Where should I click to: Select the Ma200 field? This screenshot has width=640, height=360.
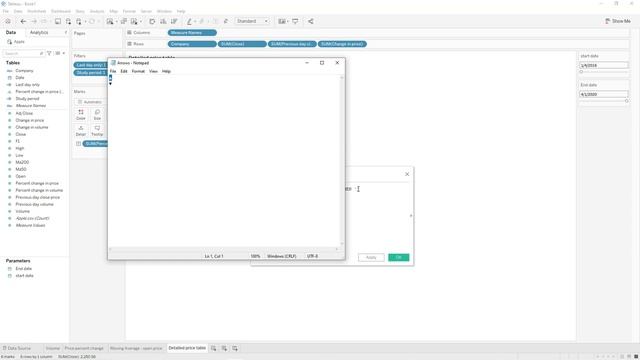[x=22, y=162]
